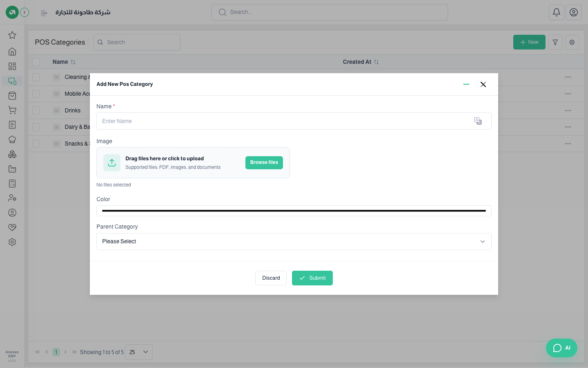Submit the new POS category

click(312, 278)
